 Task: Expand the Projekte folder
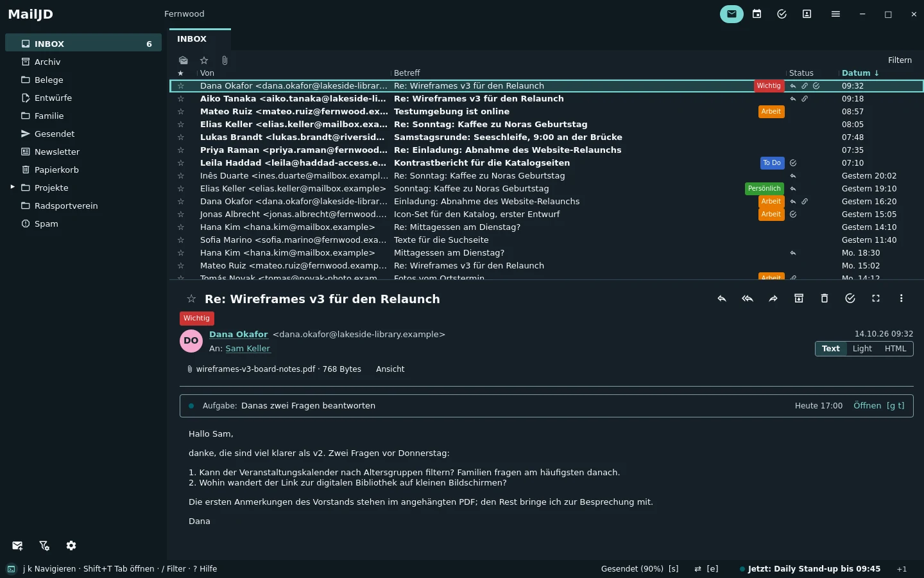click(12, 188)
